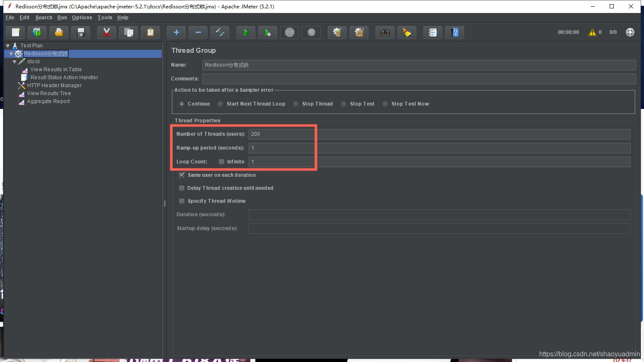This screenshot has width=644, height=362.
Task: Click Start no pauses icon
Action: point(267,32)
